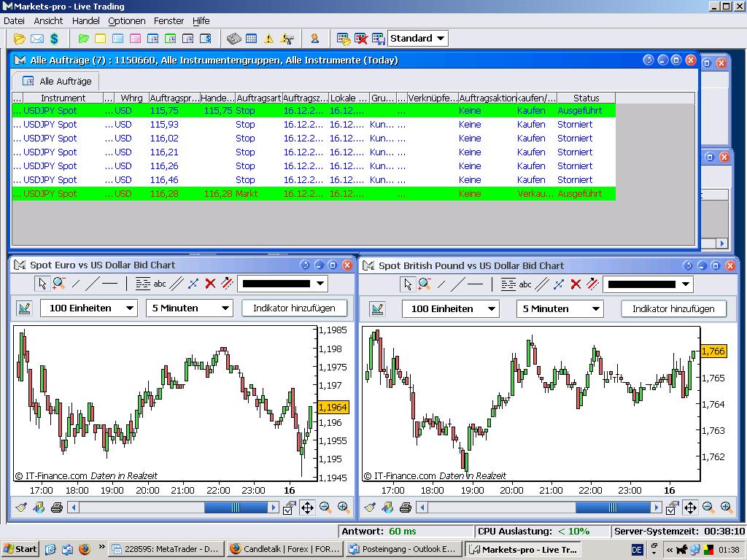Select the zoom magnifier tool in Euro chart
This screenshot has height=560, width=747.
coord(59,284)
